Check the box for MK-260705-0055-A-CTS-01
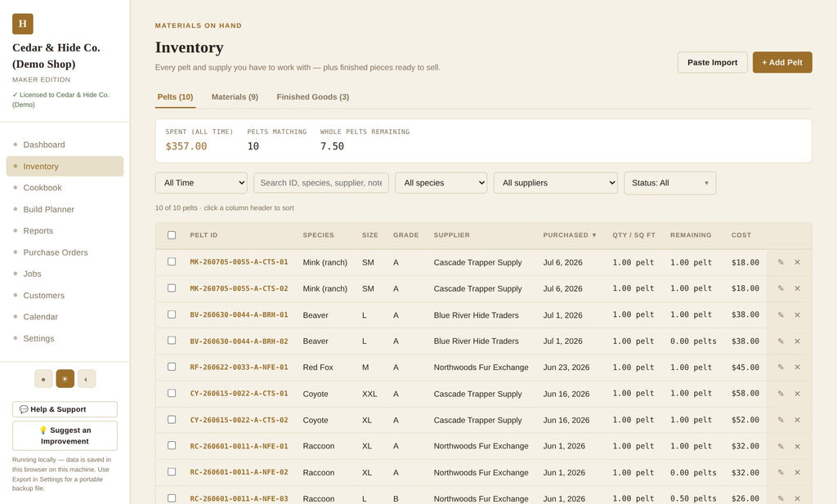Viewport: 837px width, 504px height. [x=172, y=262]
